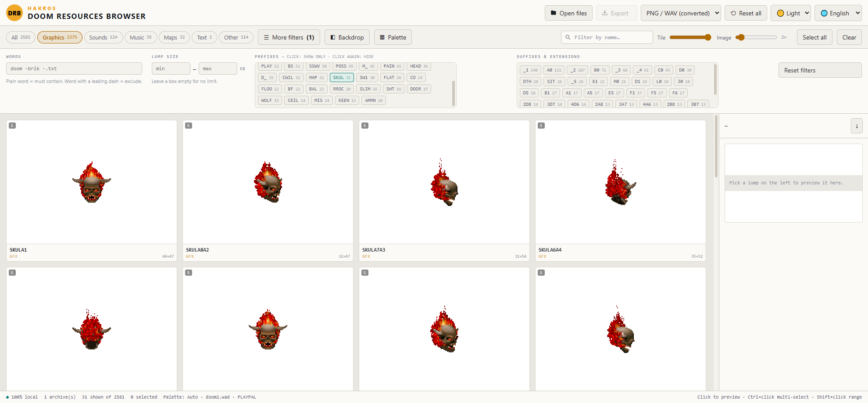
Task: Click the S badge on SKULA1 tile
Action: (x=12, y=126)
